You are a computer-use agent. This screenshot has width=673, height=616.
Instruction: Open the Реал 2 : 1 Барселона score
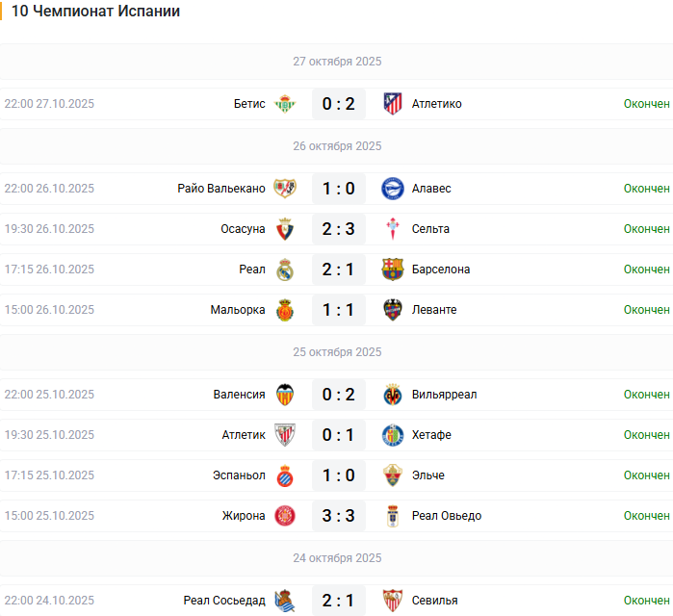[339, 269]
